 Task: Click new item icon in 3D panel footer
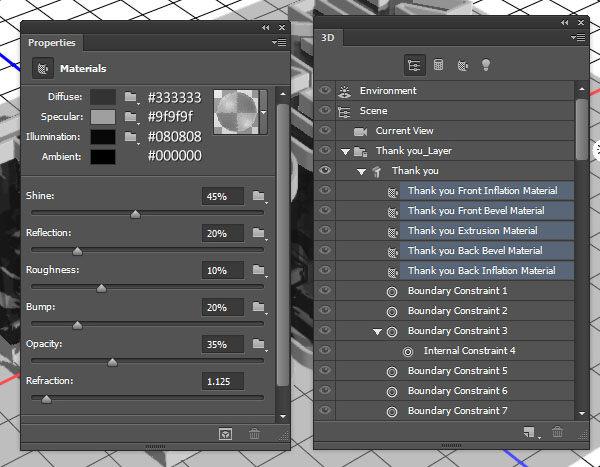coord(530,432)
